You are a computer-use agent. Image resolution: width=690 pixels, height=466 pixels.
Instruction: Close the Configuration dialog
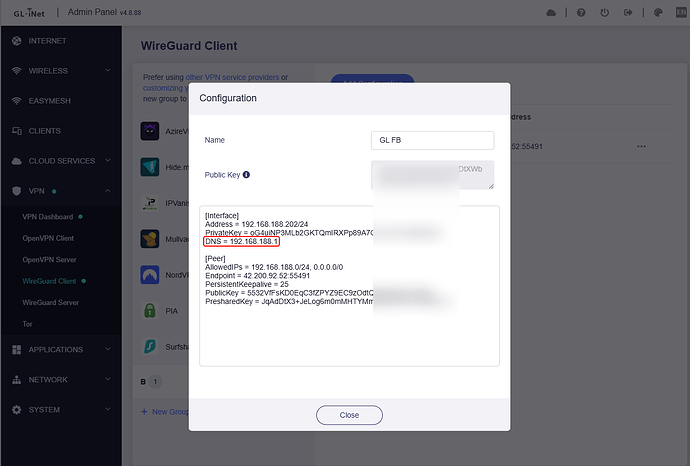(x=349, y=414)
